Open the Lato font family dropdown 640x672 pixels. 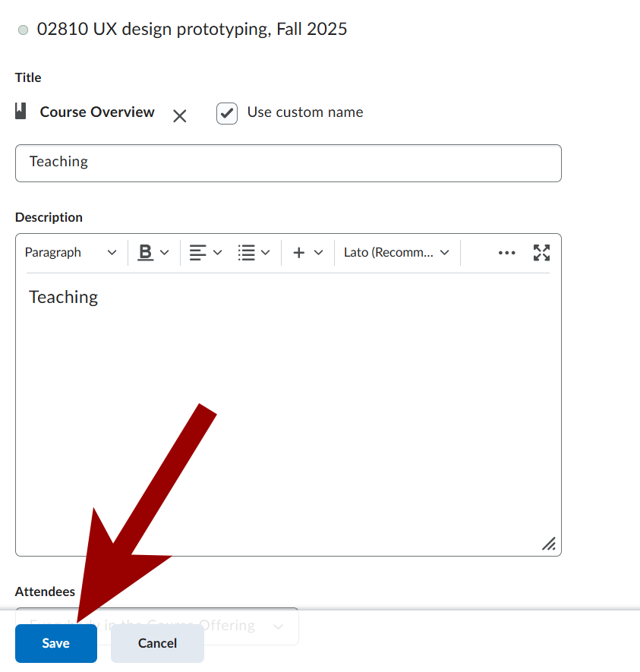coord(396,253)
